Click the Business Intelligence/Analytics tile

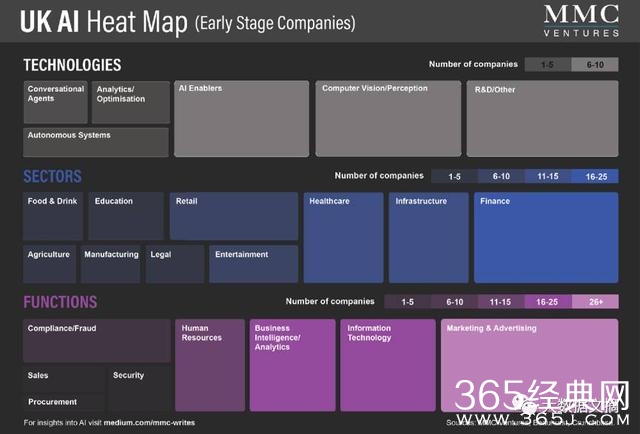[292, 365]
